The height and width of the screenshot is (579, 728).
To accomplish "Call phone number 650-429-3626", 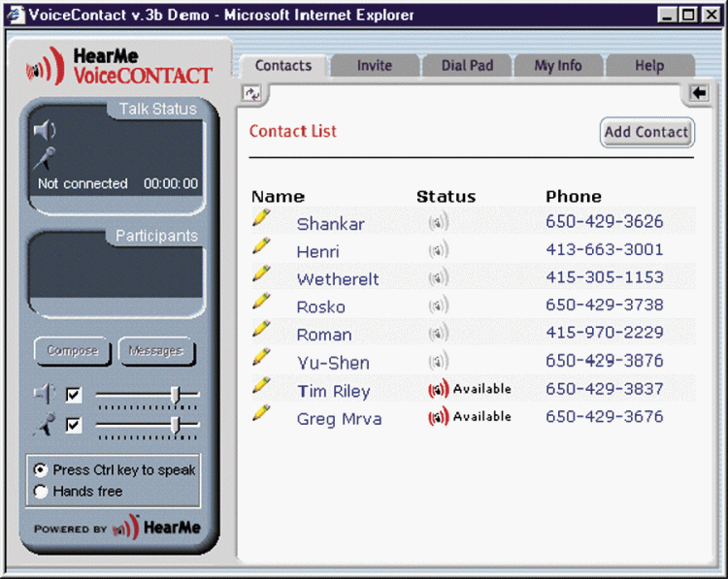I will click(605, 222).
